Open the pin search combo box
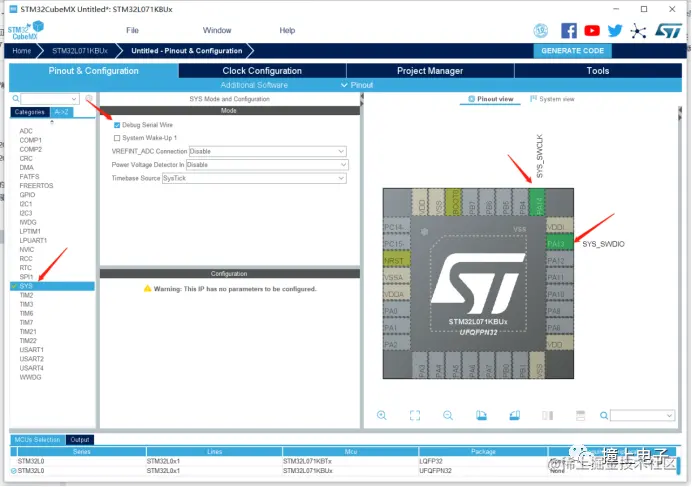The image size is (692, 487). [x=643, y=415]
